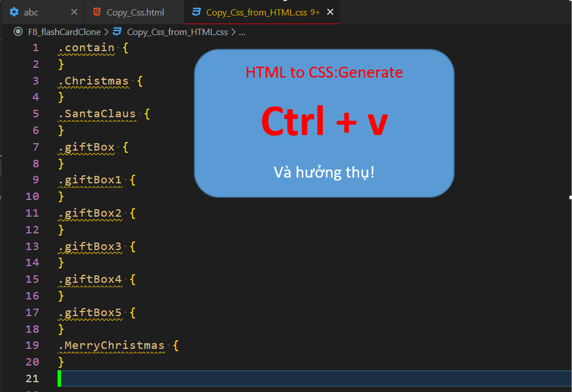The image size is (572, 392).
Task: Click the CSS icon on active tab
Action: [x=196, y=12]
